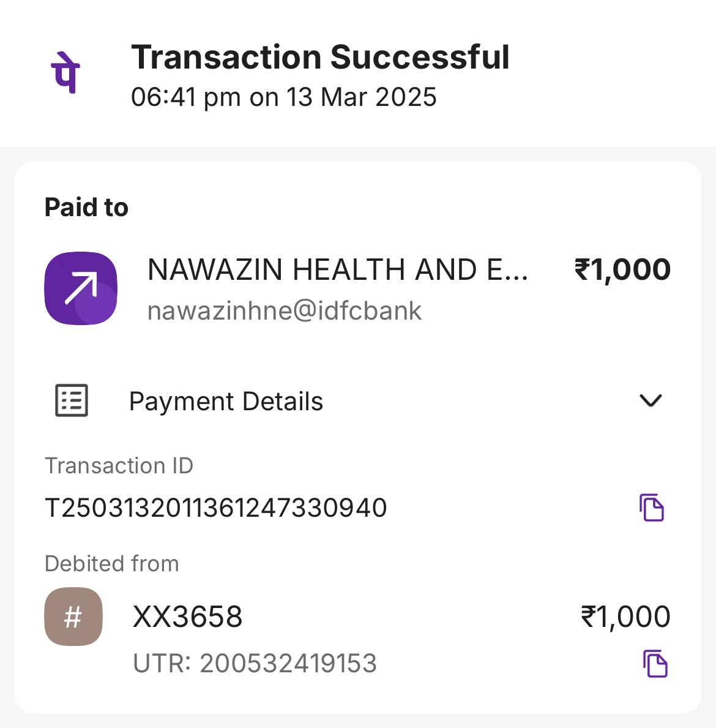
Task: Click the 06:41 pm transaction timestamp
Action: 284,97
